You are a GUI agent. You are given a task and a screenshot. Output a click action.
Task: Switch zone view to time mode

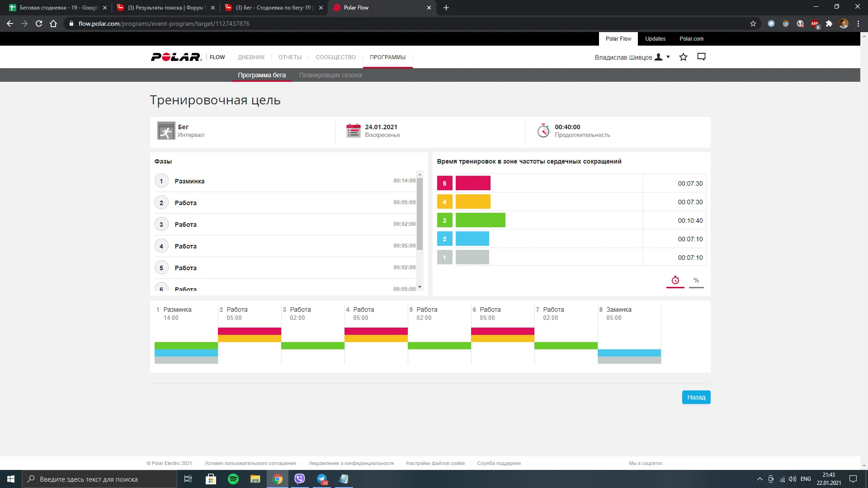675,281
